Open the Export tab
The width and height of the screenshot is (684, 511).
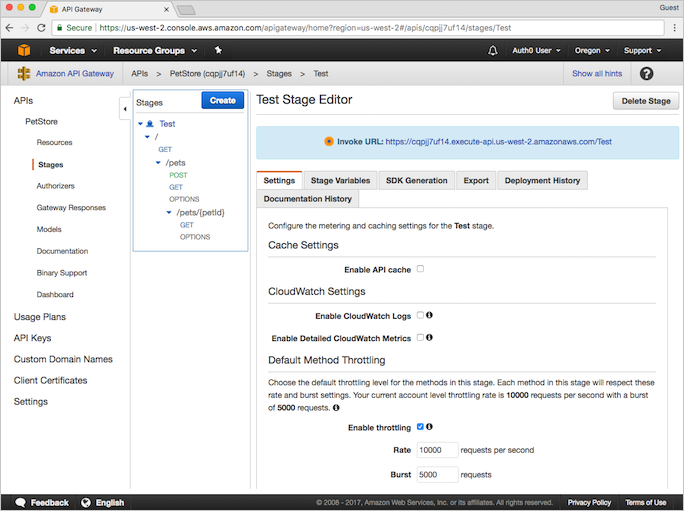pyautogui.click(x=476, y=180)
